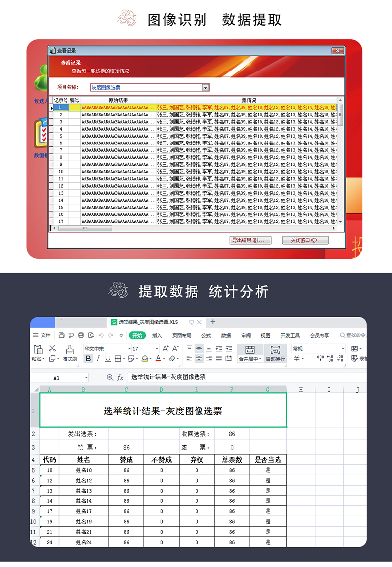Open the number format 常规 dropdown
Screen dimensions: 392x567
click(x=342, y=349)
